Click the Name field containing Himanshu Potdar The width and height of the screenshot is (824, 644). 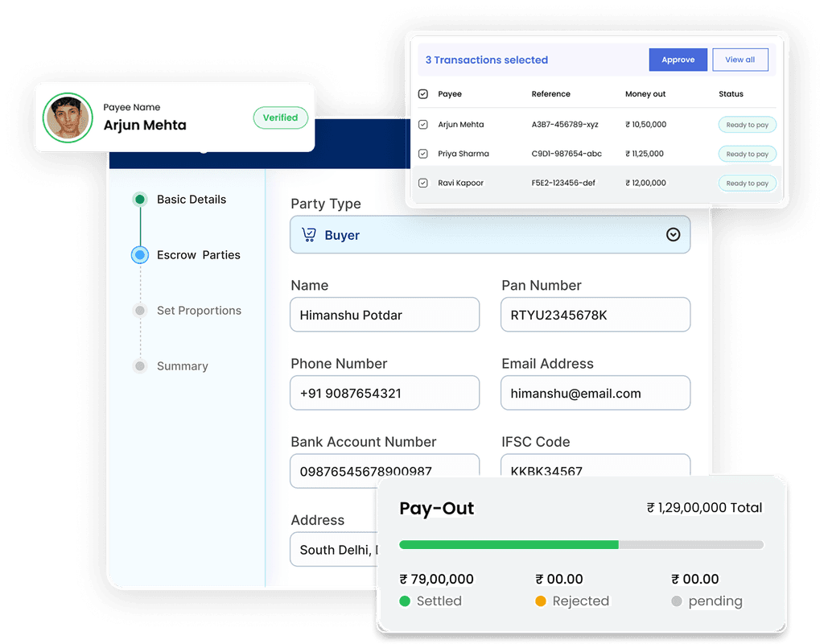pos(385,315)
